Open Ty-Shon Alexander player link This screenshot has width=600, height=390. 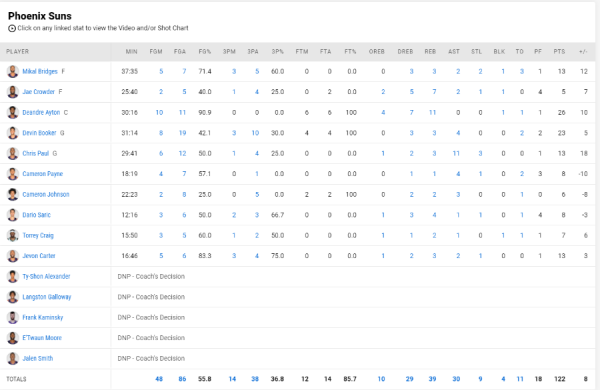click(46, 276)
